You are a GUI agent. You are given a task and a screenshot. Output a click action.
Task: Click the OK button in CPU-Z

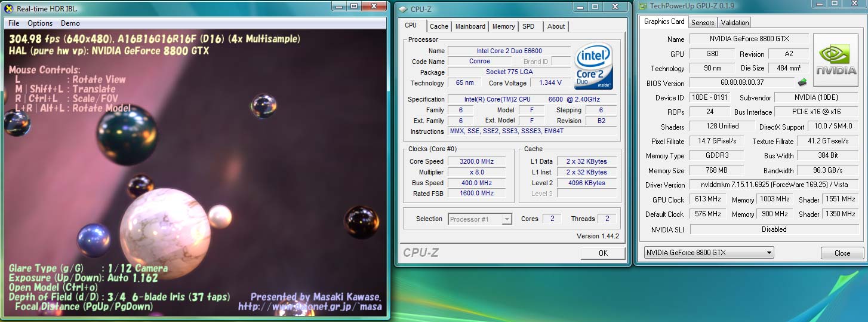[x=603, y=253]
